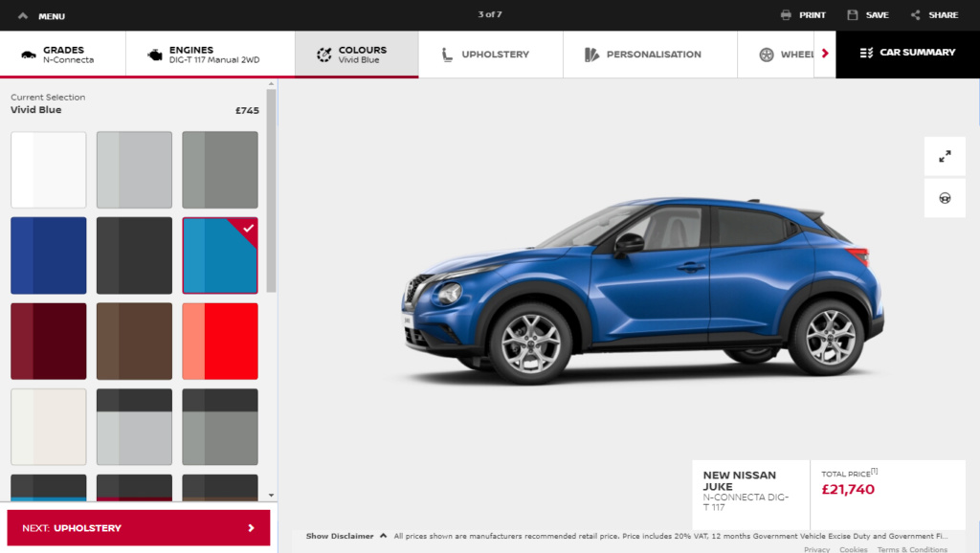Choose the white colour swatch

tap(48, 169)
